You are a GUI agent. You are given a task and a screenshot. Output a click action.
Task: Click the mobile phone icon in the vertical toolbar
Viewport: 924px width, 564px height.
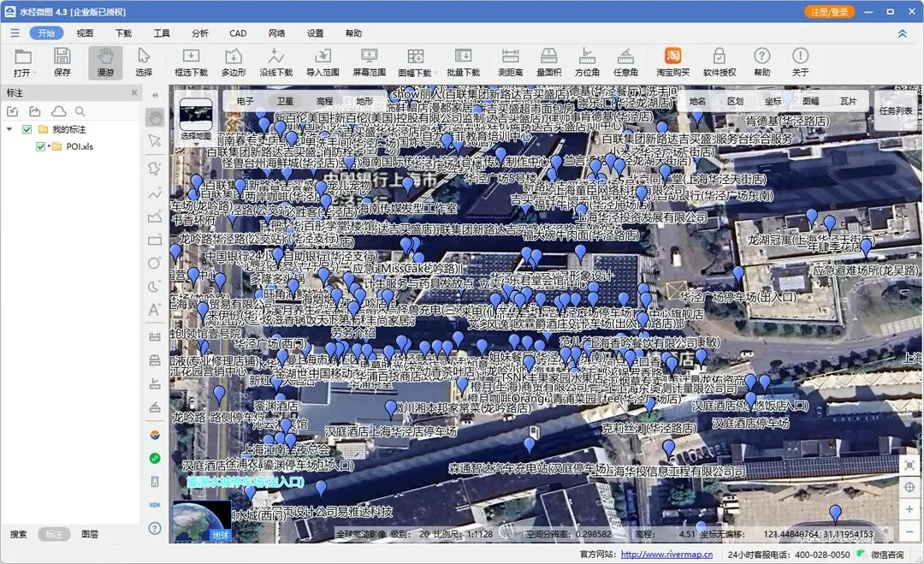pos(155,482)
